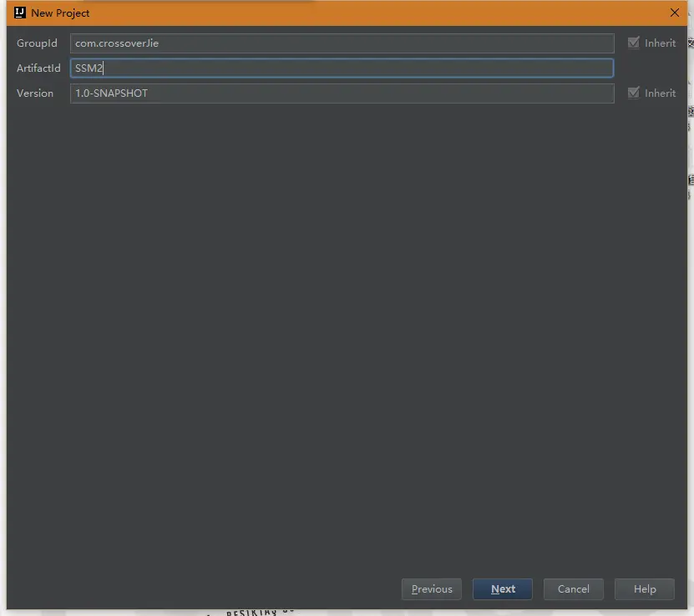
Task: Click the GroupId text field
Action: tap(342, 43)
